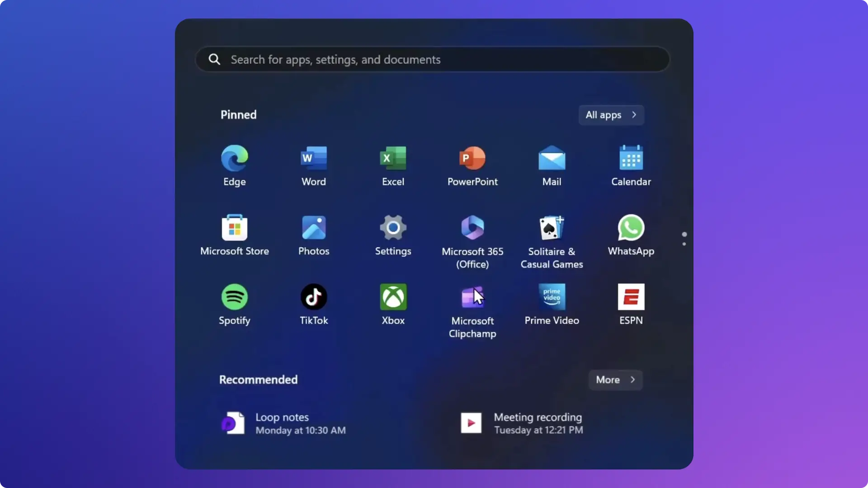The height and width of the screenshot is (488, 868).
Task: Open the Excel app icon
Action: 393,158
